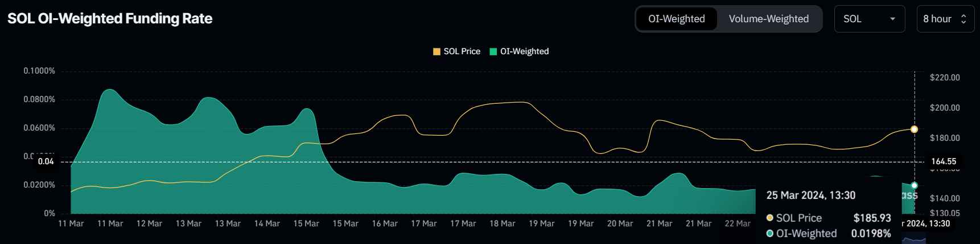
Task: Select the OI-Weighted toggle option
Action: pos(676,19)
